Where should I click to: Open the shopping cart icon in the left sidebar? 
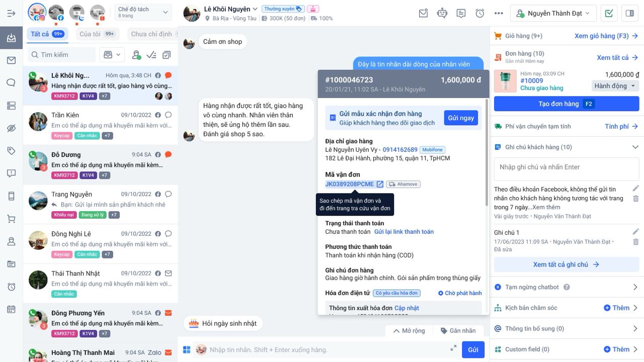pos(11,219)
